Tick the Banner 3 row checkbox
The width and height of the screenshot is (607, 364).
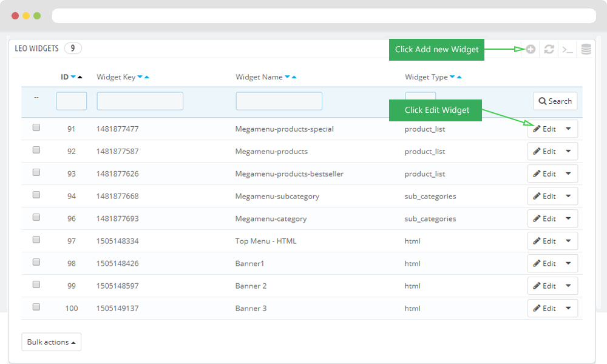point(36,308)
